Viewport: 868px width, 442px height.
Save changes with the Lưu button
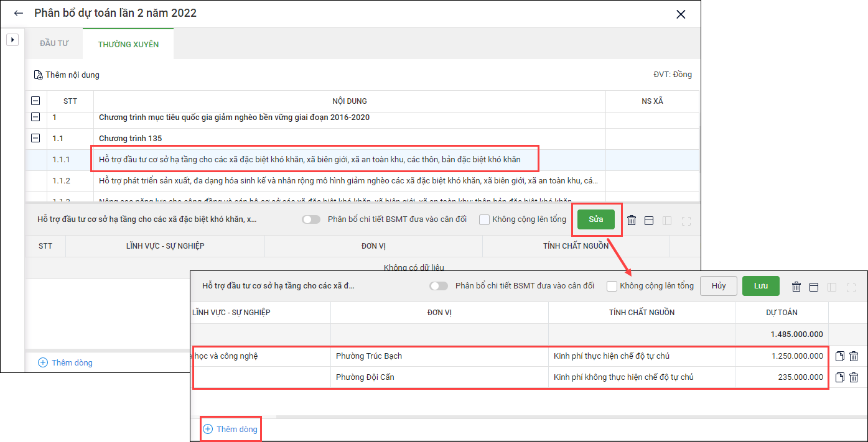pos(760,286)
